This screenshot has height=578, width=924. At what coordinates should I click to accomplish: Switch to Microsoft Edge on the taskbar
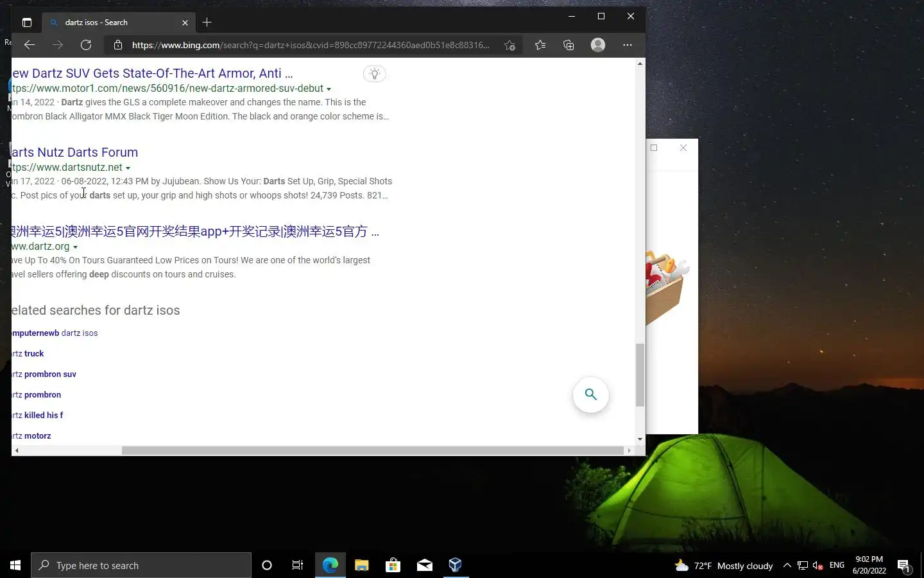(330, 565)
